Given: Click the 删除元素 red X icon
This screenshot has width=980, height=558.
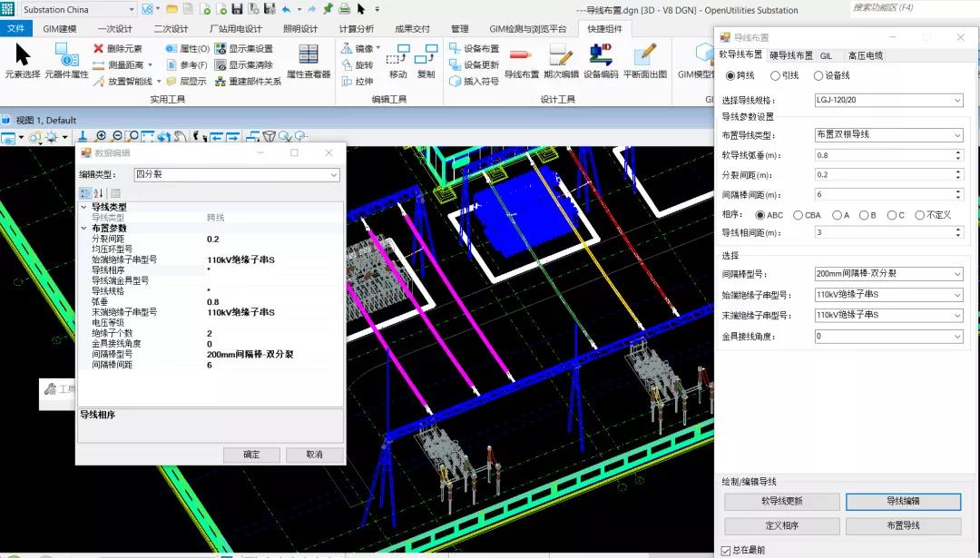Looking at the screenshot, I should point(98,48).
